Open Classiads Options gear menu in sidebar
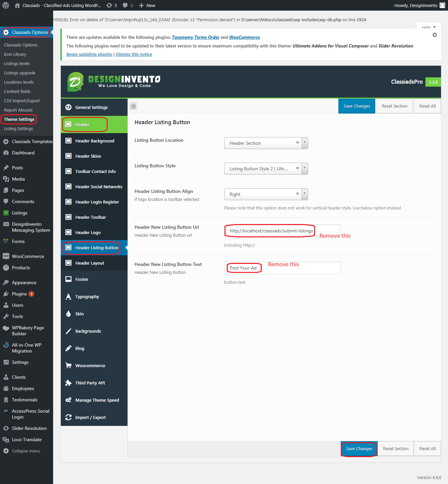This screenshot has width=448, height=484. 27,32
